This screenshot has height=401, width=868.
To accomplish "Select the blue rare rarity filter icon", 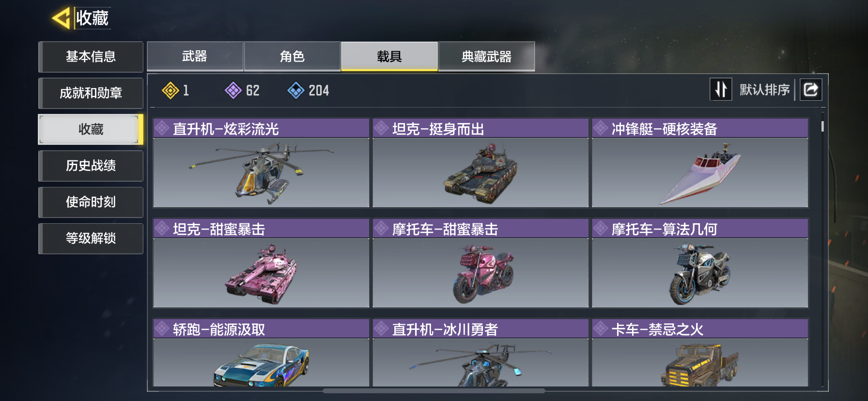I will (296, 91).
